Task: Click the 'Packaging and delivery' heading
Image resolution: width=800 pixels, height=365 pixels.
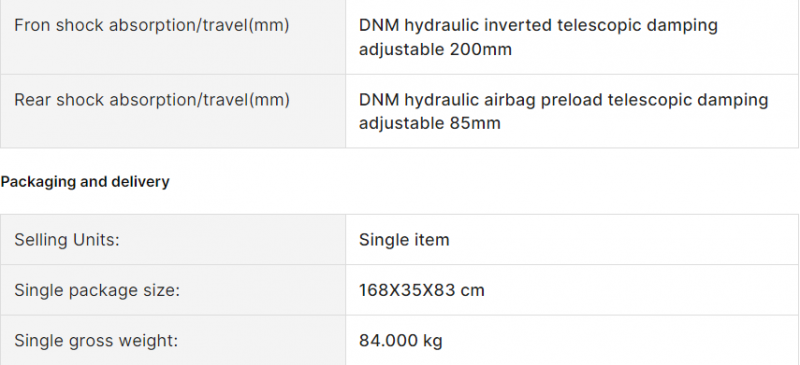Action: point(85,182)
